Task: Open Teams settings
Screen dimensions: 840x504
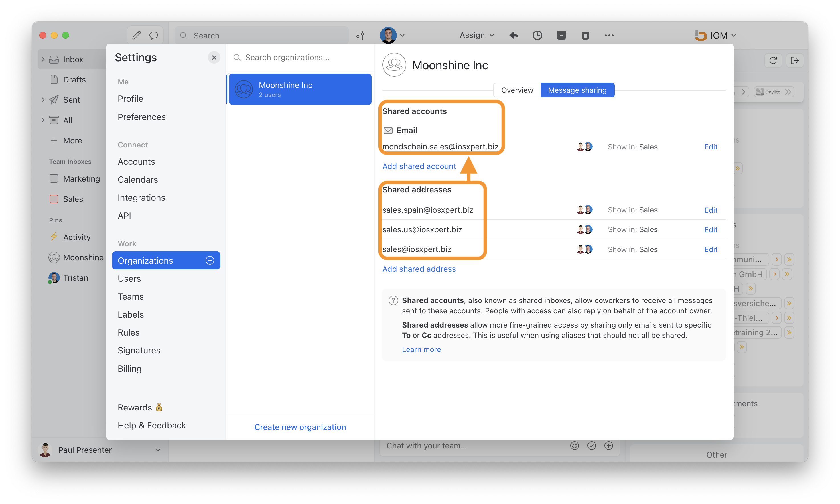Action: (130, 296)
